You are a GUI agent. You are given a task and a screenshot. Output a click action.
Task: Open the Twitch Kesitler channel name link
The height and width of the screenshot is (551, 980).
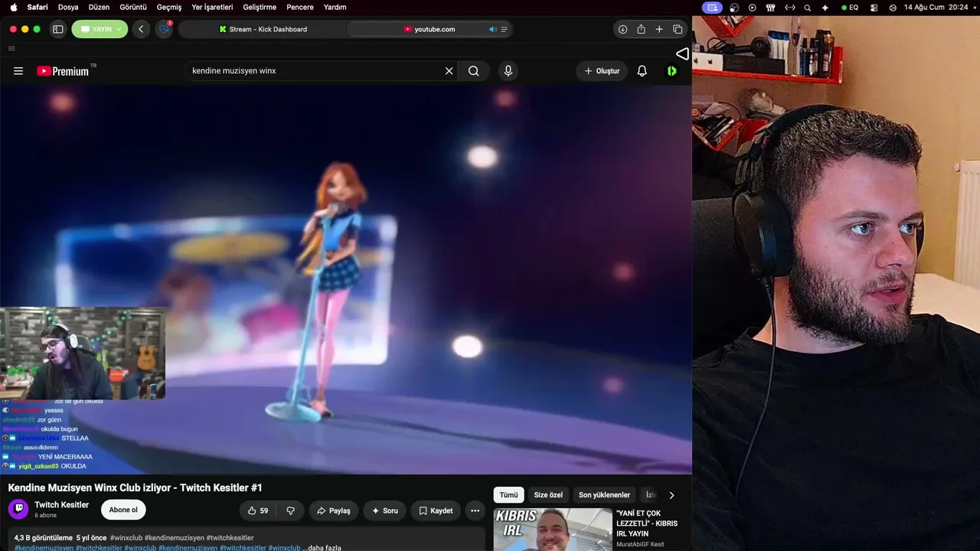tap(62, 505)
